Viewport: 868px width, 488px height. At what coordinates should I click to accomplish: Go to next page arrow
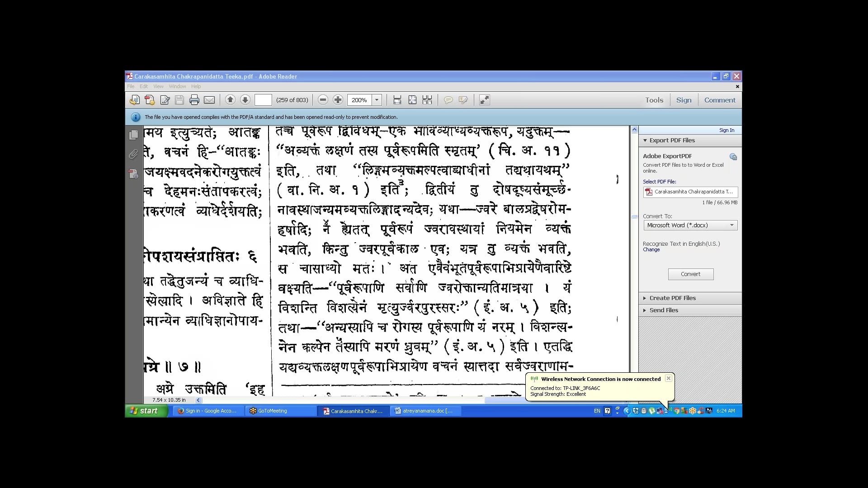(x=245, y=100)
